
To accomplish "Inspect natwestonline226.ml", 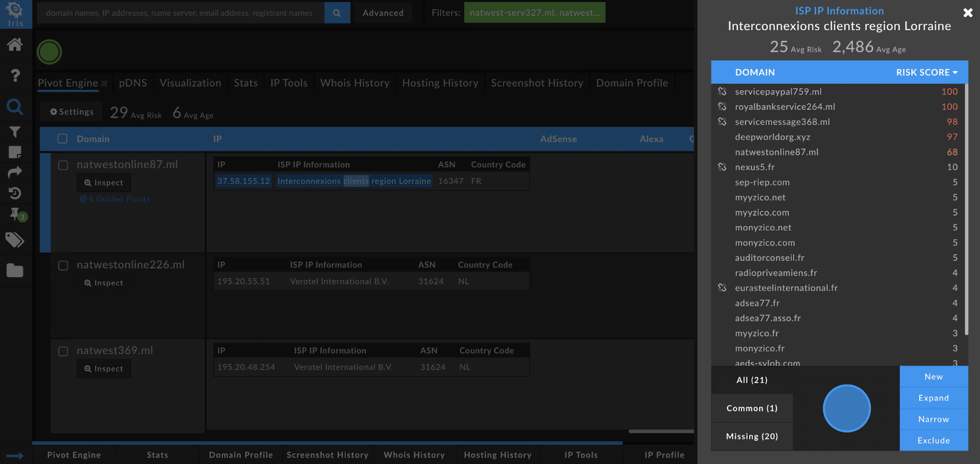I will tap(103, 283).
